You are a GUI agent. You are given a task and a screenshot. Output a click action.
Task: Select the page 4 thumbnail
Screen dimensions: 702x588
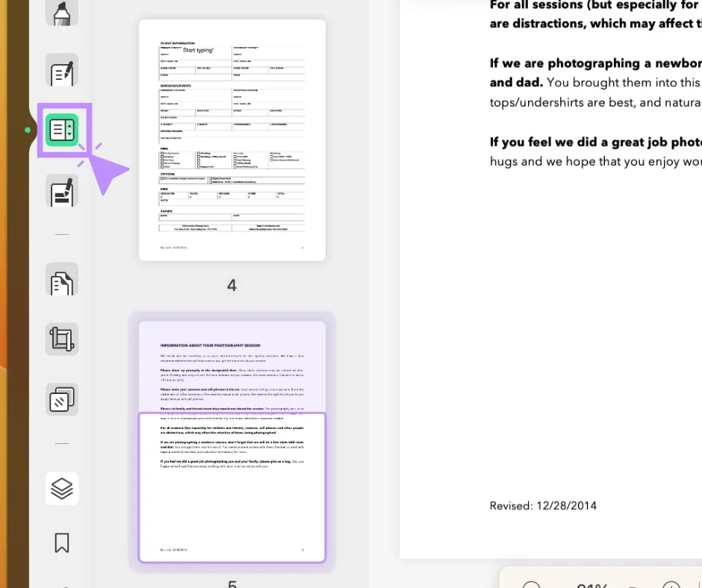click(232, 140)
